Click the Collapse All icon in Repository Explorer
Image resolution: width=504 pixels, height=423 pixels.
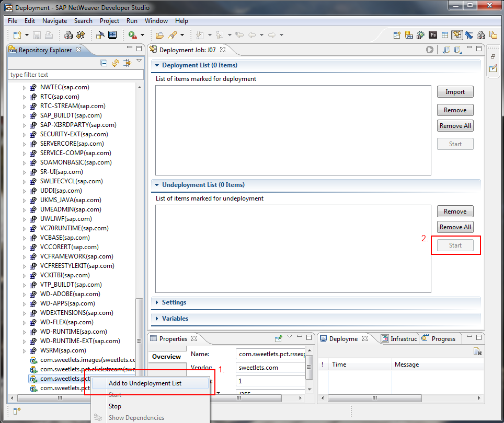point(104,63)
